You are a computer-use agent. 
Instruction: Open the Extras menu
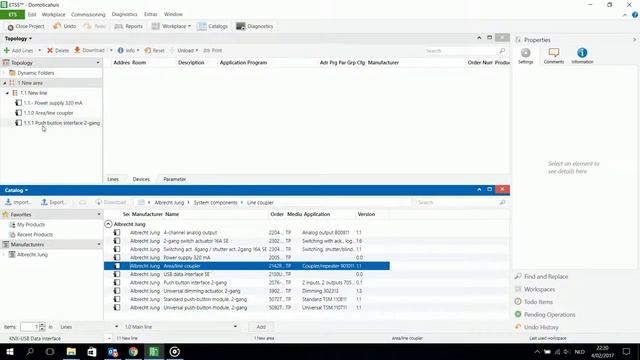151,14
